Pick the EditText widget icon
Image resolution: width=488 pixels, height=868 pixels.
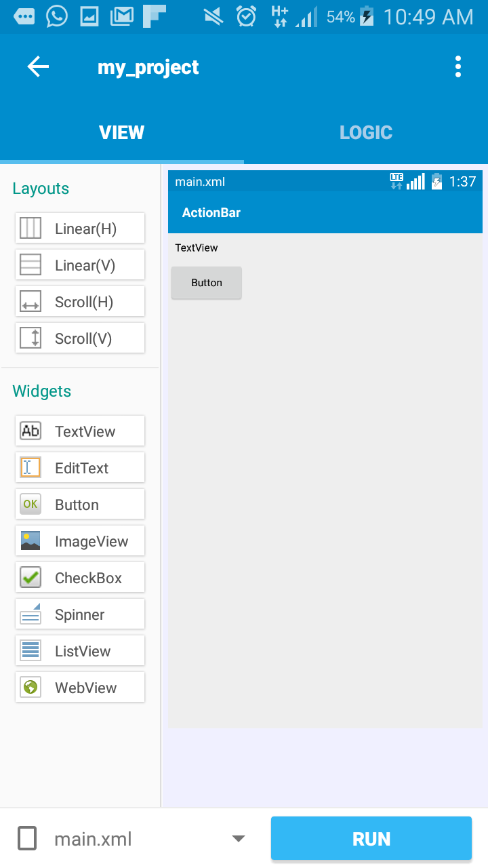[x=30, y=467]
